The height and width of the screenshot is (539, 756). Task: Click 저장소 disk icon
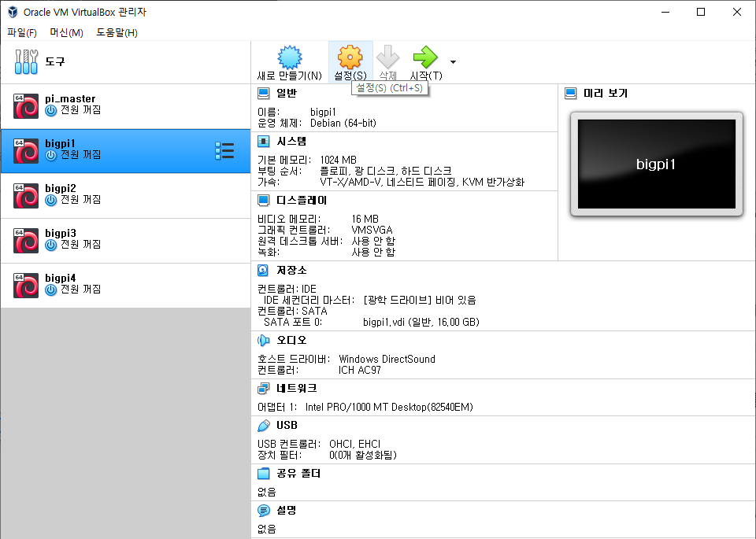(263, 270)
